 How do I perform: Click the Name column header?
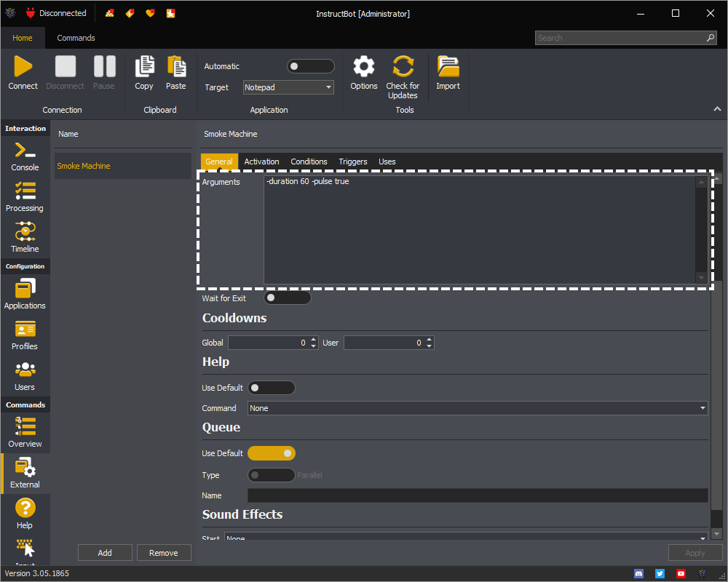(x=68, y=134)
